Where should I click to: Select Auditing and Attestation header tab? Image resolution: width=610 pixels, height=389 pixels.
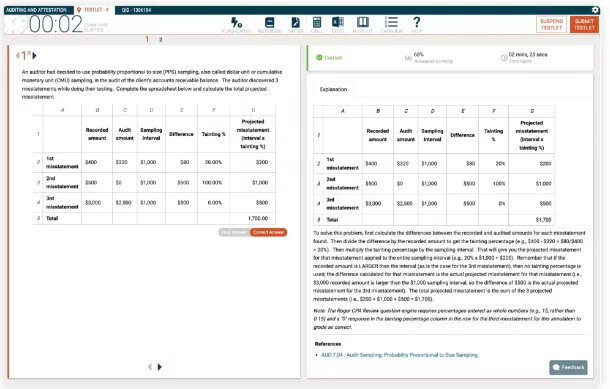[x=37, y=10]
